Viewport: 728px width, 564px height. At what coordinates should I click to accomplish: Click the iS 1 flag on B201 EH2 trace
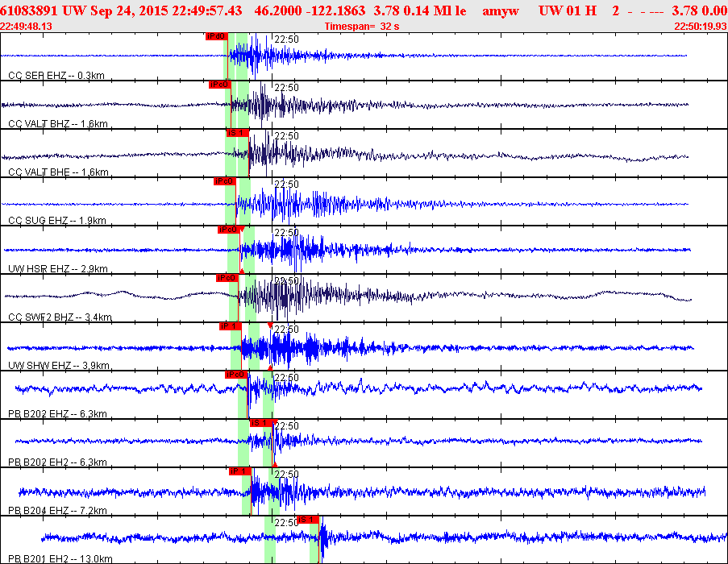[x=308, y=520]
